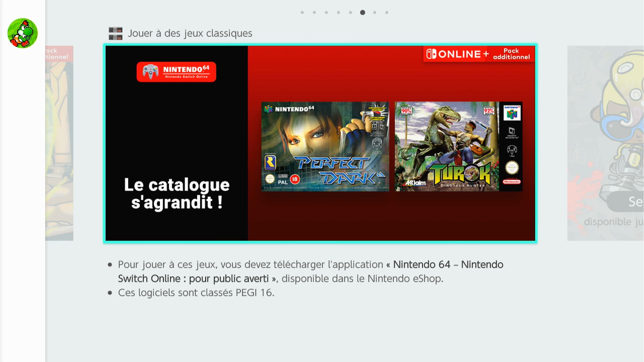Show the previous news card on the left

pos(59,143)
